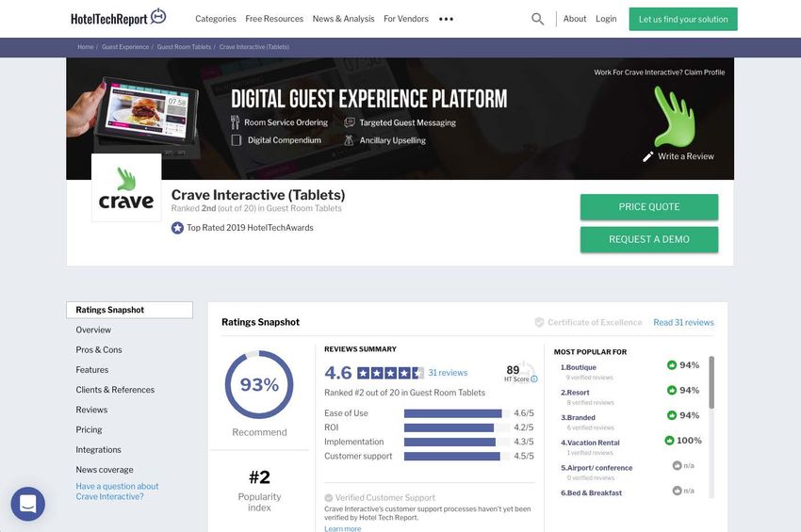Click the Room Service Ordering fork icon
The height and width of the screenshot is (532, 801).
235,122
